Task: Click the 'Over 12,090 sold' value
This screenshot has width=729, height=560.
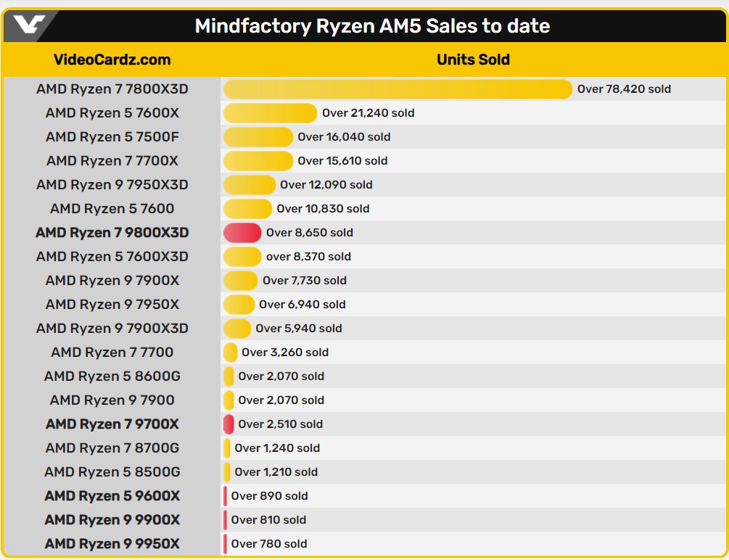Action: (x=326, y=185)
